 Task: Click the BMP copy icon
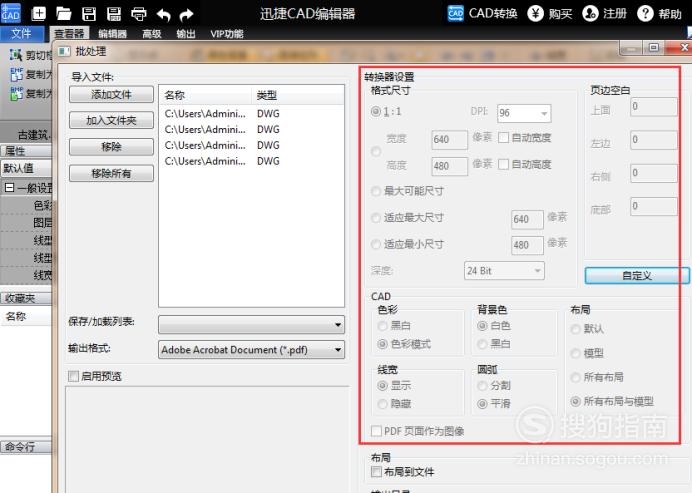click(x=16, y=93)
